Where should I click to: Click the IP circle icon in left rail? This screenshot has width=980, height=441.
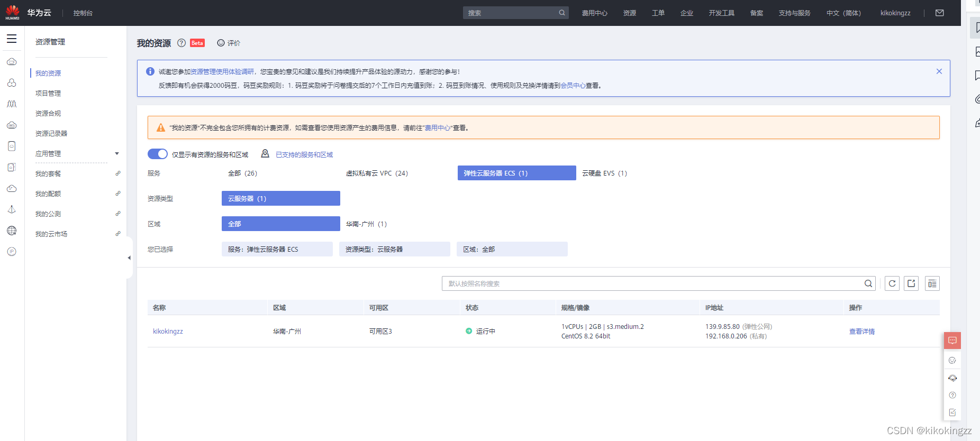point(12,252)
